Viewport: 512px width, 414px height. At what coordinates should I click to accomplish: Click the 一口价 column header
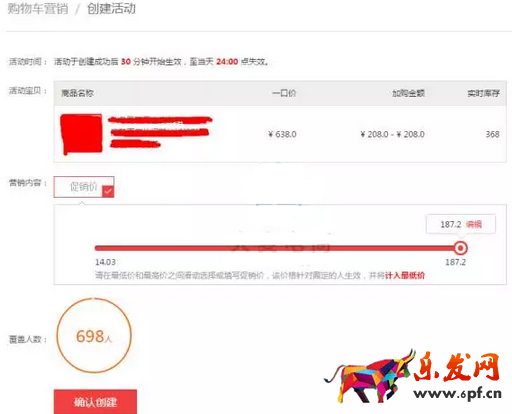click(284, 93)
